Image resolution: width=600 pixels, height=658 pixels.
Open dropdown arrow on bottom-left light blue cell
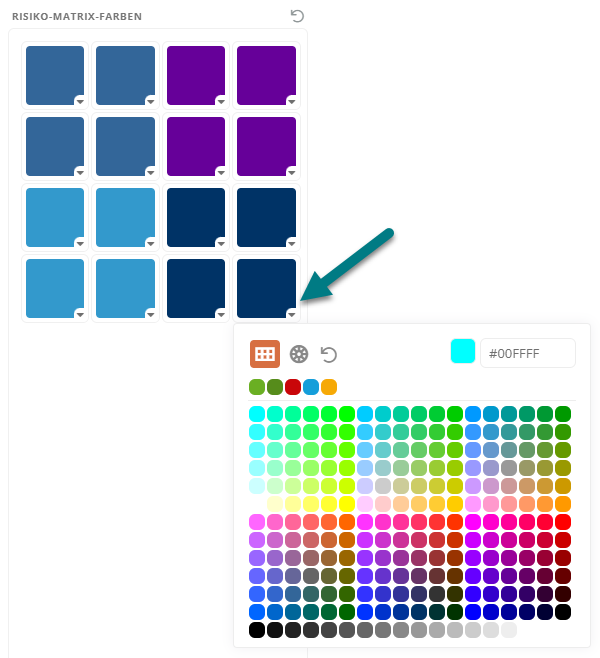(80, 314)
